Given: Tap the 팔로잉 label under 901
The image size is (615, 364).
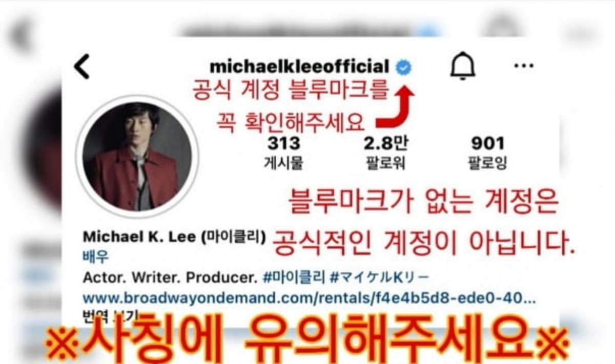Looking at the screenshot, I should click(x=487, y=163).
